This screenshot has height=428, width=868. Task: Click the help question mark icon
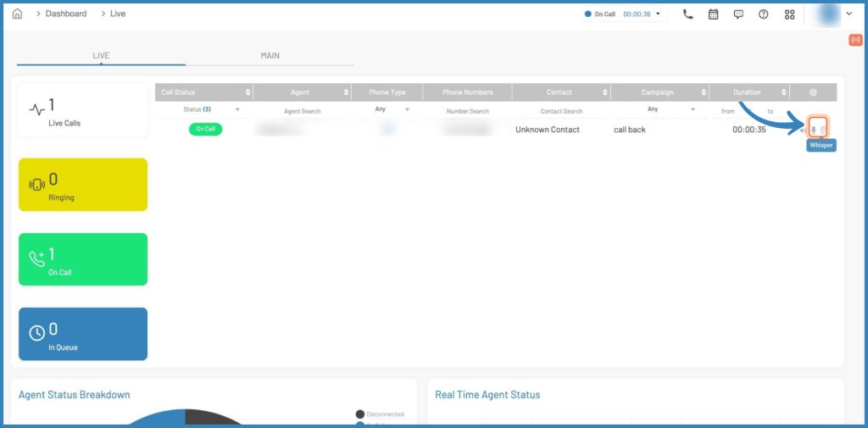764,14
